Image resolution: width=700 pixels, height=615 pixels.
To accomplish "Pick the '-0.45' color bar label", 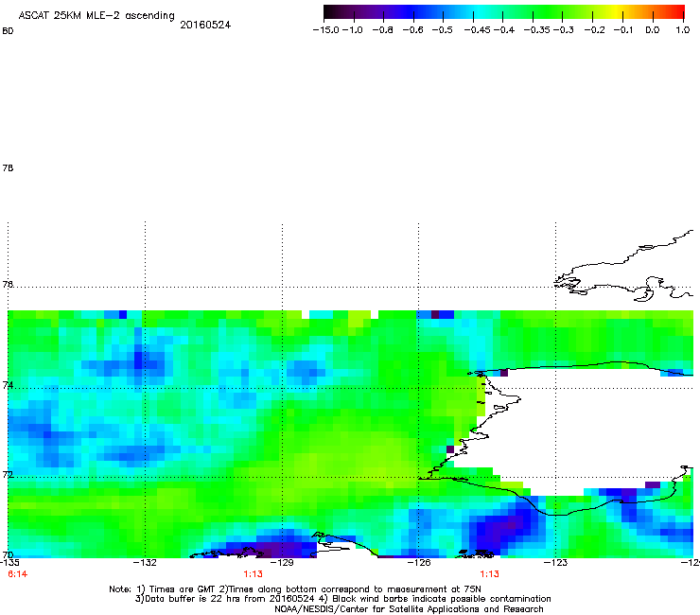I will 478,30.
